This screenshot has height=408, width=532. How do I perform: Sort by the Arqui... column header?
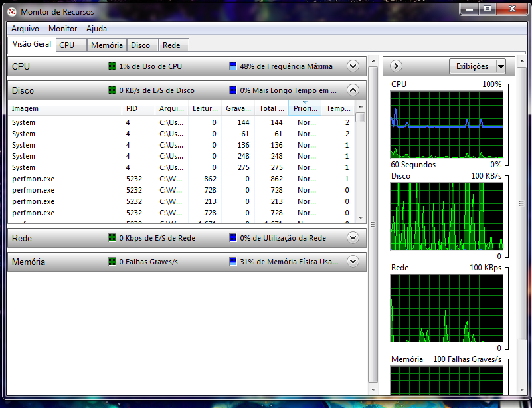171,108
